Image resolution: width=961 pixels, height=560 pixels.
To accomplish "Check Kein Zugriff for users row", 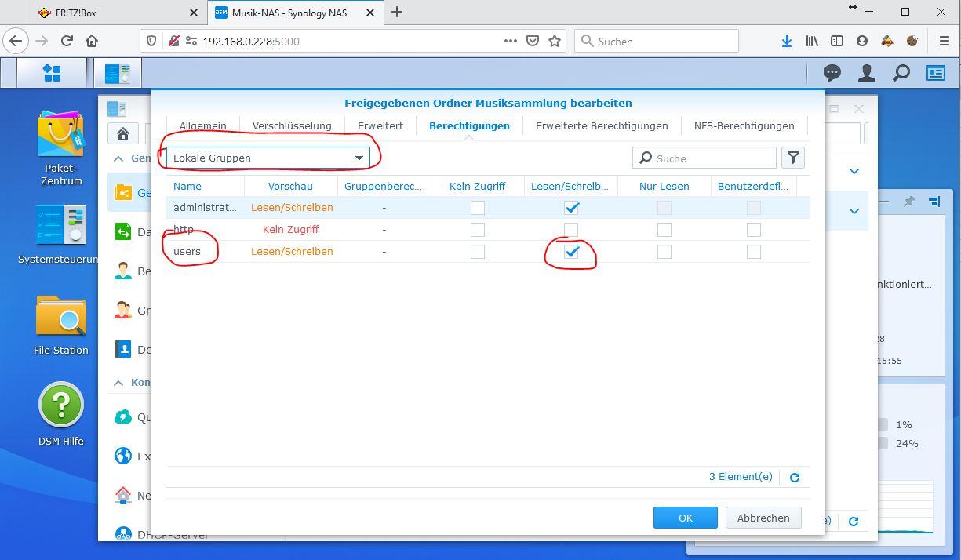I will (478, 252).
